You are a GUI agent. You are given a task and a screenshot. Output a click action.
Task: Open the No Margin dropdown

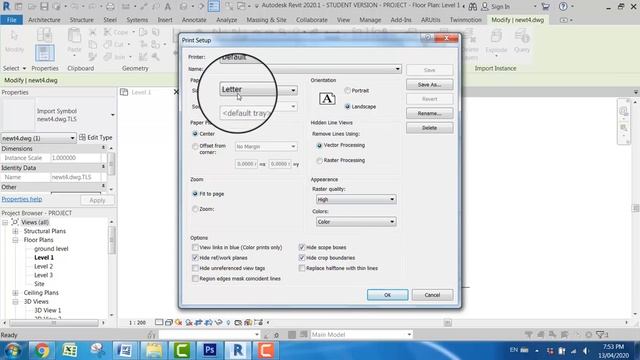pyautogui.click(x=266, y=146)
